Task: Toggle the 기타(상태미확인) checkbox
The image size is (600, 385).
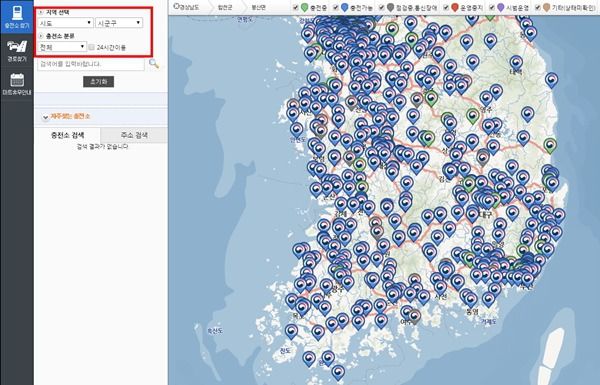Action: 538,7
